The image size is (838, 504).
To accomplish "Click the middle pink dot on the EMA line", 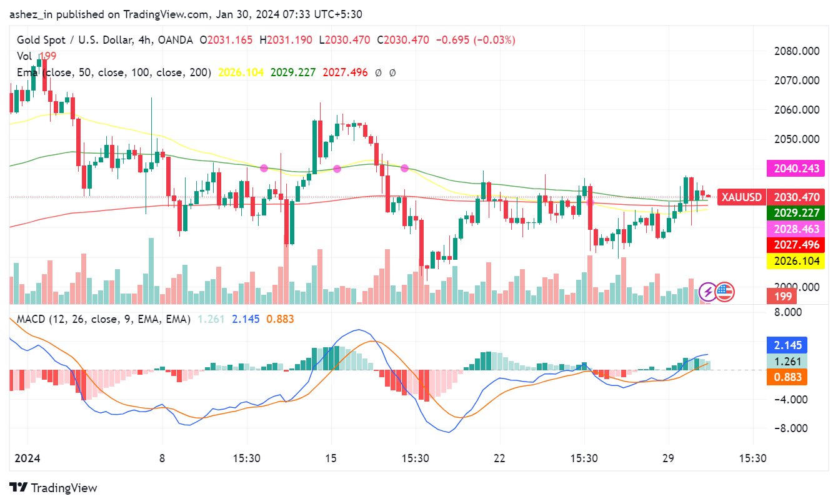I will [337, 169].
